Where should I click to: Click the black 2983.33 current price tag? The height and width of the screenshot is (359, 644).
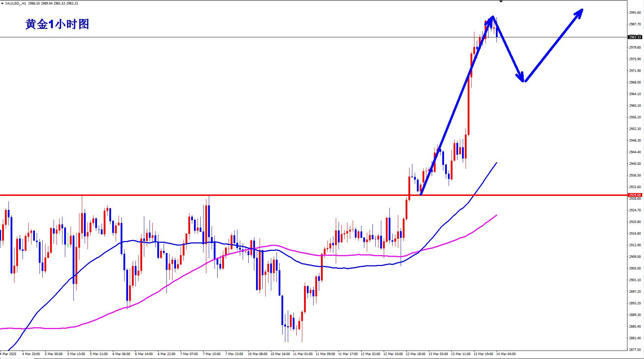tap(635, 37)
